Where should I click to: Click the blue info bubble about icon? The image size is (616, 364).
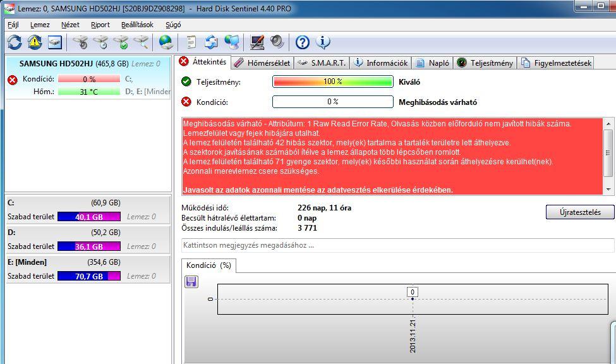point(323,42)
